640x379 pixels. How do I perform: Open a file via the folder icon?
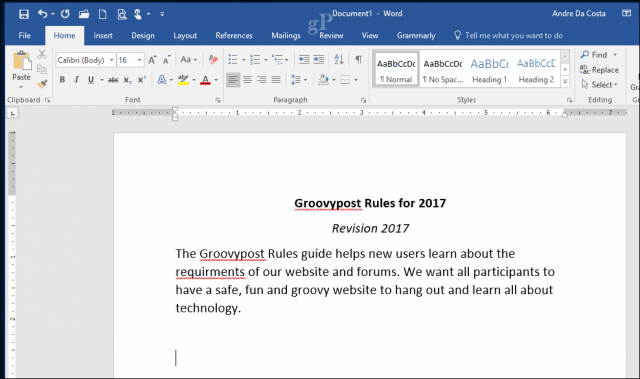click(x=84, y=14)
